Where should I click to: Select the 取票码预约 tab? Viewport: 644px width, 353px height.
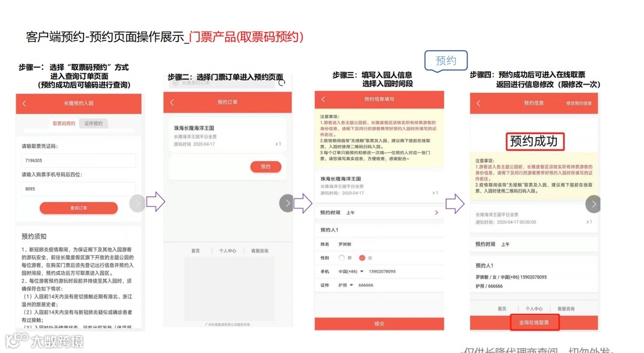pos(64,123)
